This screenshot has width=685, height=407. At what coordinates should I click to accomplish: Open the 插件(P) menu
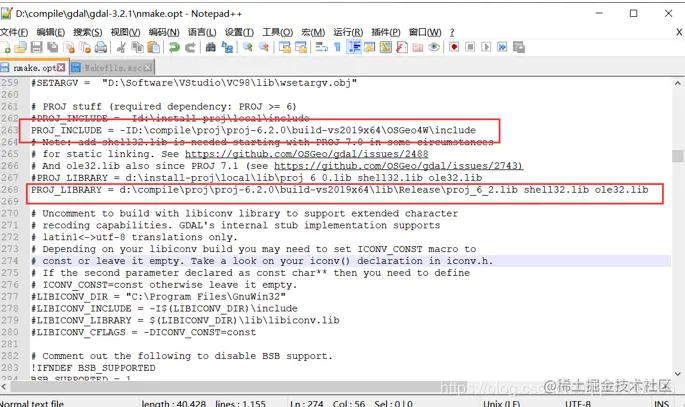click(x=386, y=32)
